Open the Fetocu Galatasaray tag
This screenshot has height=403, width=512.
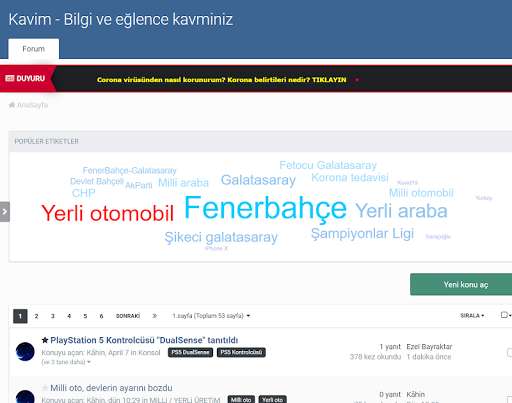328,165
